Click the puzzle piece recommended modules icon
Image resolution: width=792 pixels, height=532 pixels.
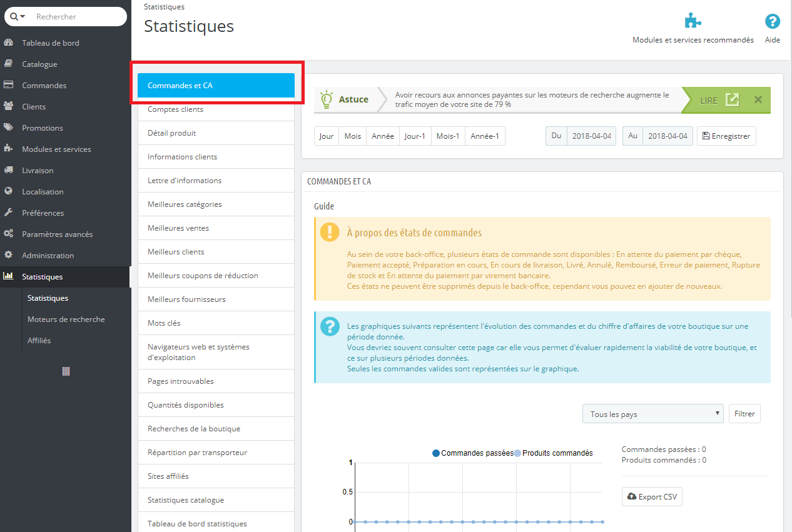693,21
